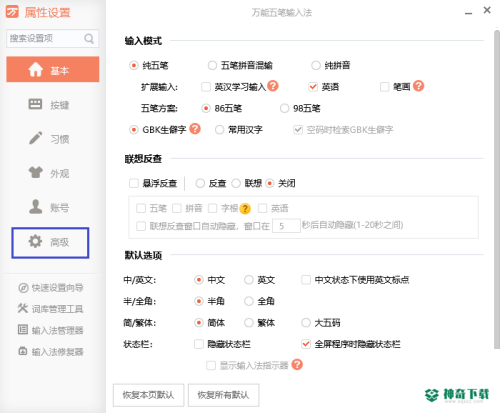Click help icon next to 显示输入法指示器
This screenshot has height=413, width=500.
click(297, 365)
